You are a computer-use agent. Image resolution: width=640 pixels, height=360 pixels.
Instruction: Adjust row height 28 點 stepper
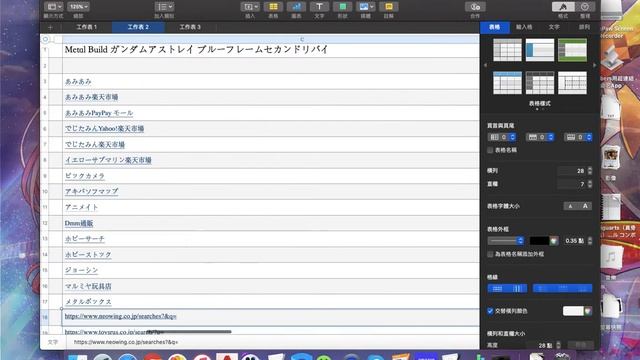pos(558,345)
